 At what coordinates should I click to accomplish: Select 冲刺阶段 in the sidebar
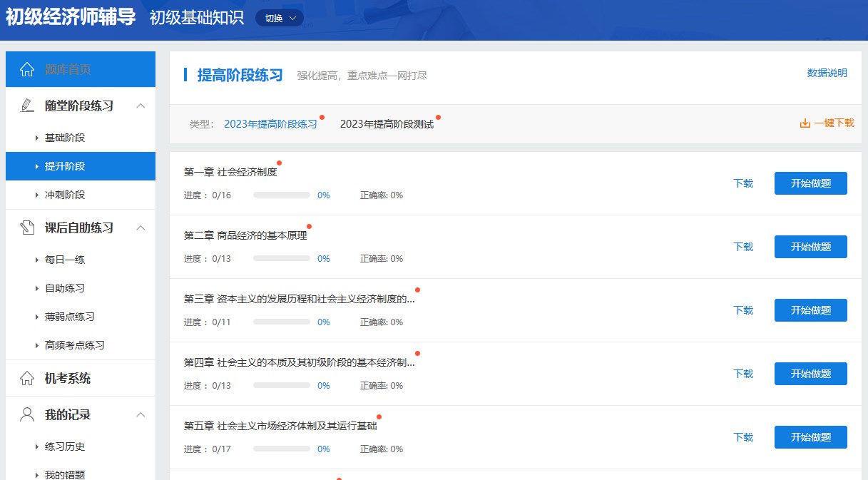[x=65, y=195]
